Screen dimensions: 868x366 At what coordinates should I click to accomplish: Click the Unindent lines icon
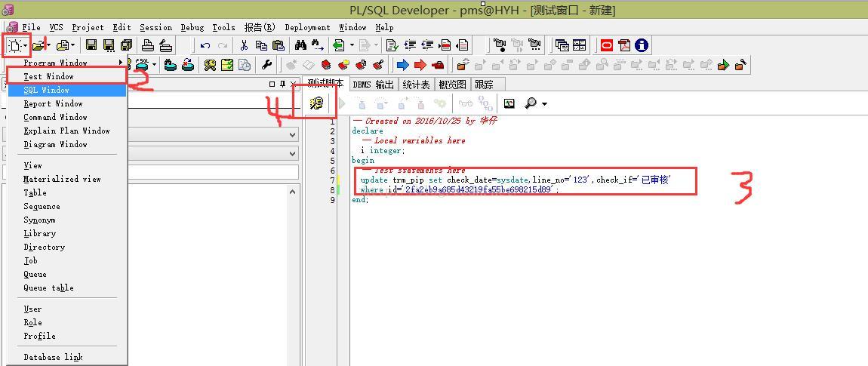(x=427, y=45)
